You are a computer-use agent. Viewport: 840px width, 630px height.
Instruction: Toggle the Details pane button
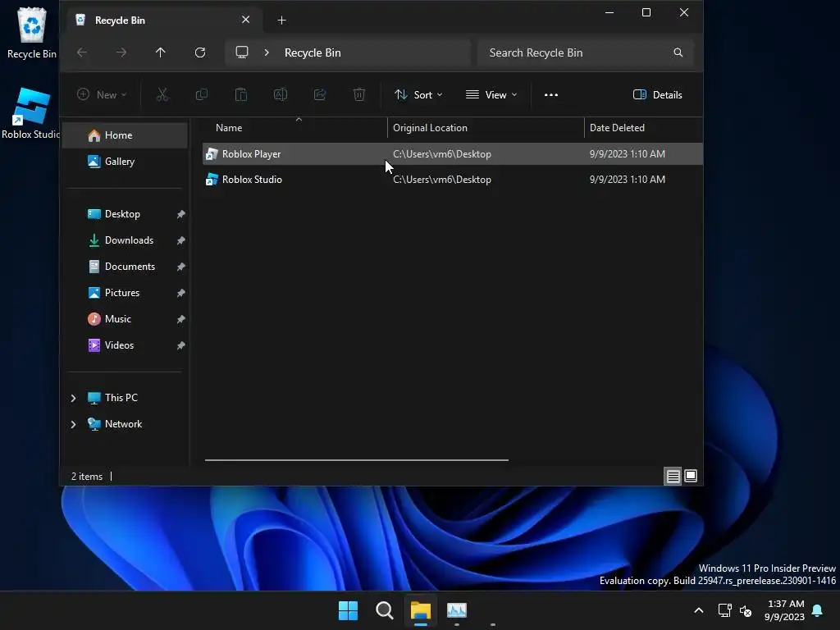click(658, 95)
